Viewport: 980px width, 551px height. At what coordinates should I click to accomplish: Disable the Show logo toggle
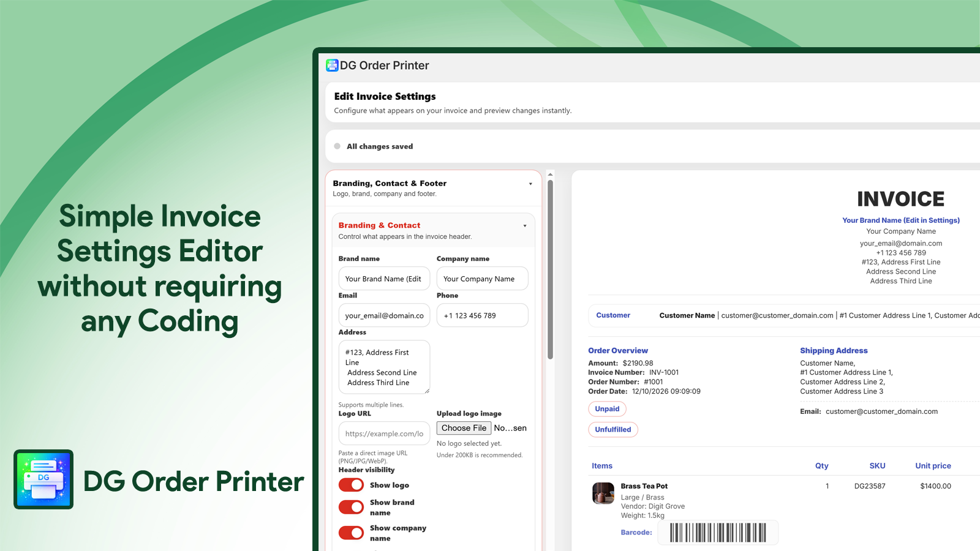(350, 485)
